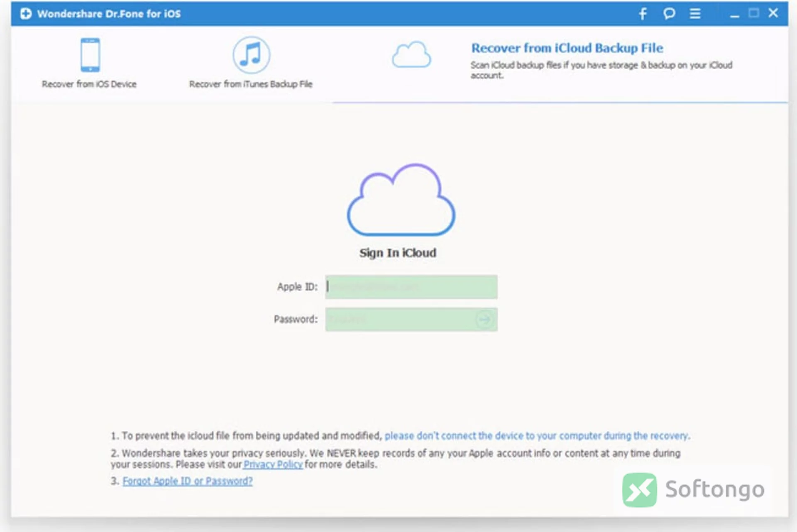
Task: Select the small iCloud cloud tab icon
Action: (411, 54)
